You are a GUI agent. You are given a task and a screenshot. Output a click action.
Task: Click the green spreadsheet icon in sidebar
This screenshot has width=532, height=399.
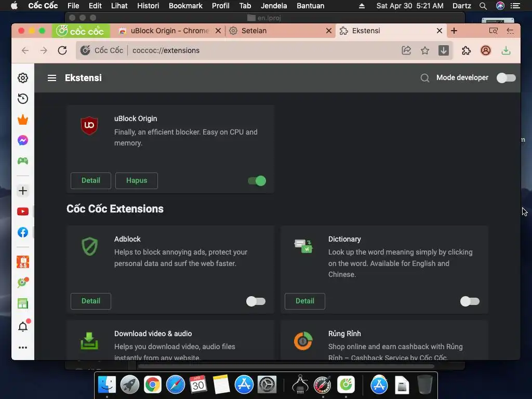point(23,303)
